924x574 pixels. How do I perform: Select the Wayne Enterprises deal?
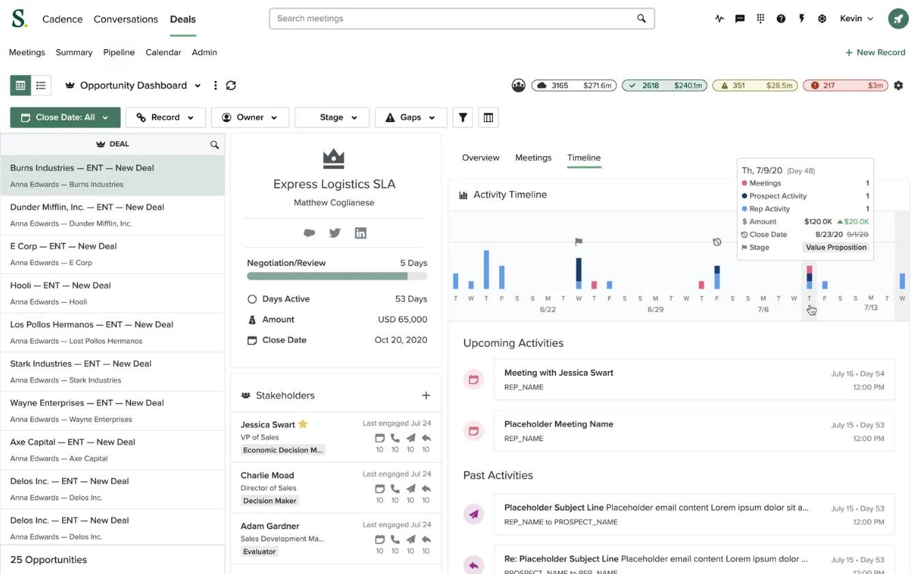[x=113, y=410]
